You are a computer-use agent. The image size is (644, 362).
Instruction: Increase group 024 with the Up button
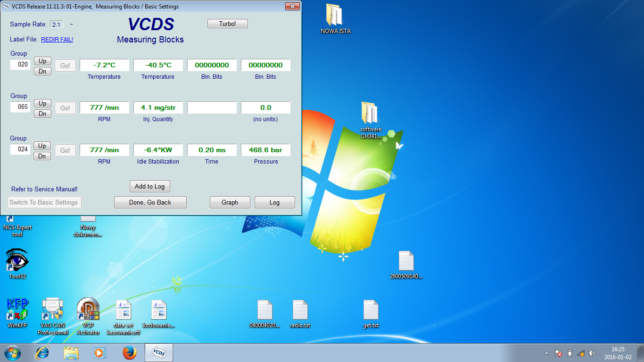point(42,146)
